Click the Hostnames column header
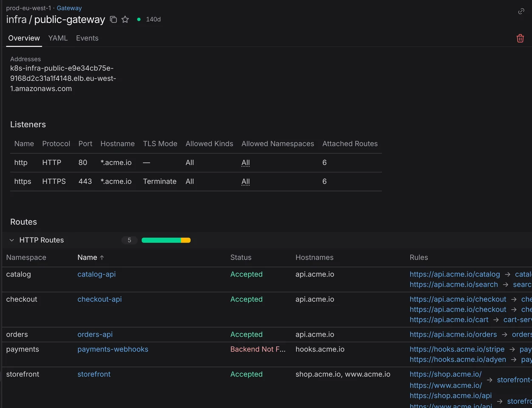Screen dimensions: 532x408 point(314,258)
